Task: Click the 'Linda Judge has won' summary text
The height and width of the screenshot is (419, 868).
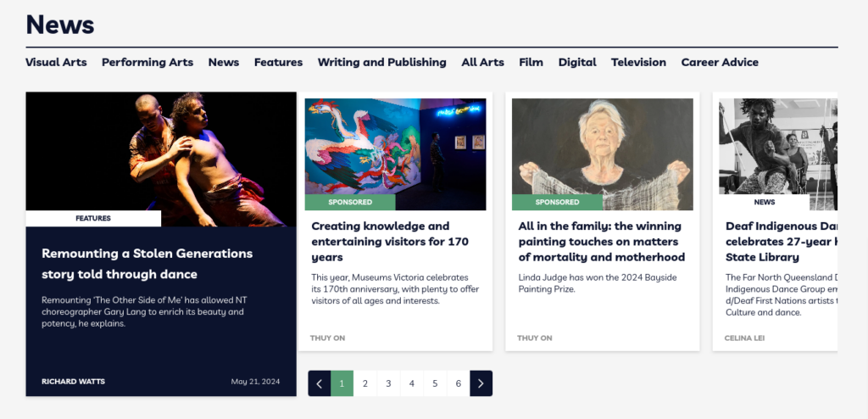Action: [598, 283]
